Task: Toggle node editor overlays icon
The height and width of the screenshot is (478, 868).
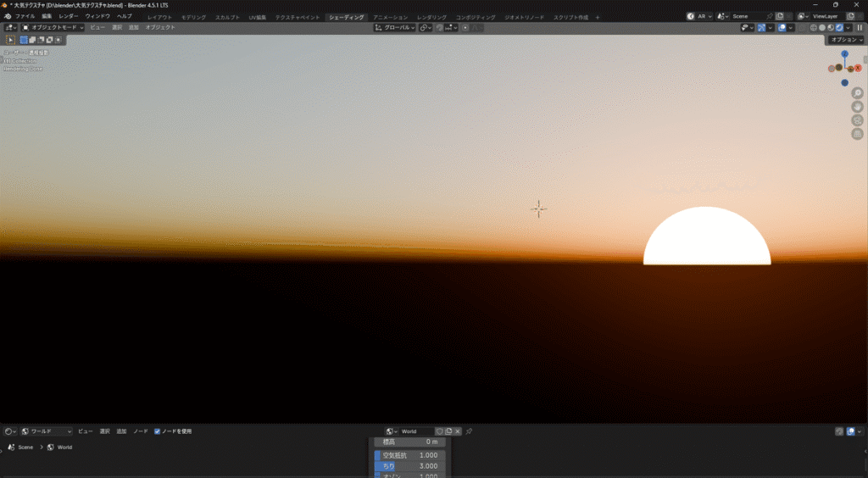Action: [x=851, y=431]
